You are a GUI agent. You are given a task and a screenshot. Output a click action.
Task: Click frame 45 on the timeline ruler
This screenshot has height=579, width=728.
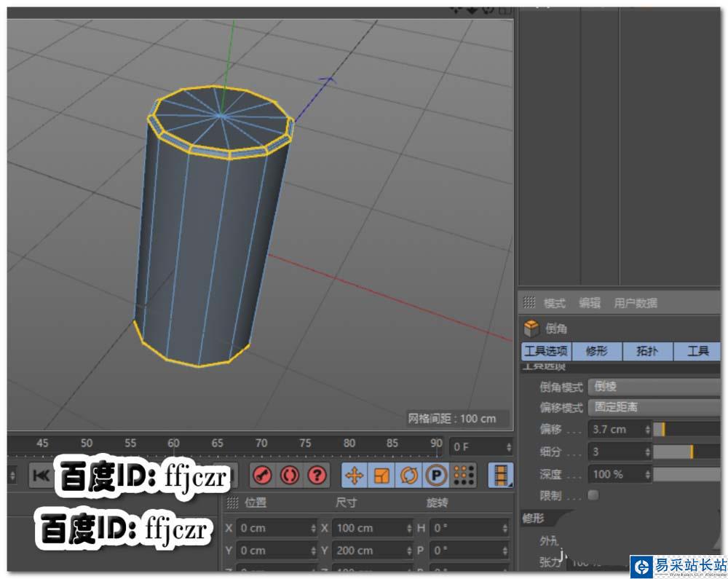pos(42,444)
